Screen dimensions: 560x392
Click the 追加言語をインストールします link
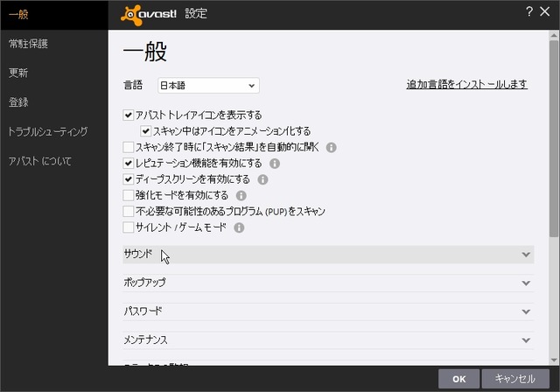click(466, 85)
